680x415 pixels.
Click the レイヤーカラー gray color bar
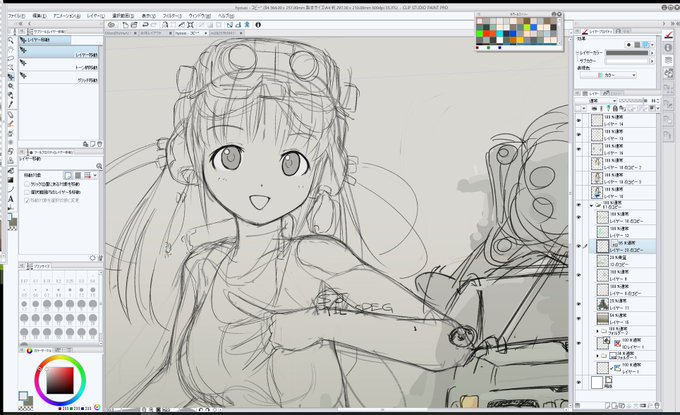point(627,53)
